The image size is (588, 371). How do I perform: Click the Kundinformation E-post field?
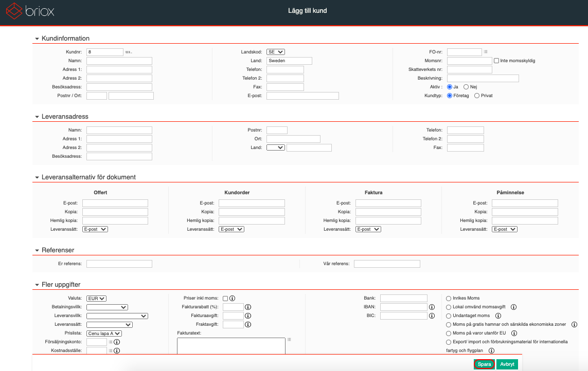(302, 96)
